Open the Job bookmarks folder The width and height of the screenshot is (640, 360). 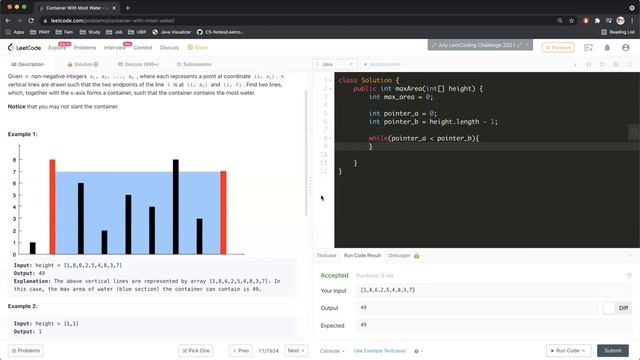click(x=114, y=32)
